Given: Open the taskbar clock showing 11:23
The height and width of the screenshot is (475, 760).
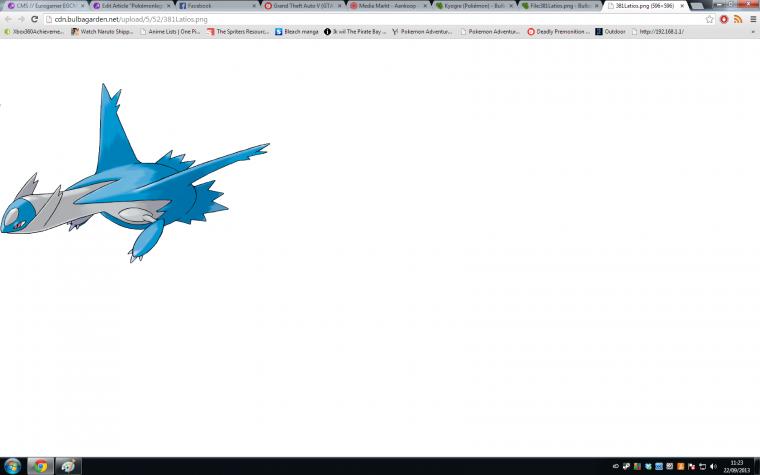Looking at the screenshot, I should pos(737,466).
